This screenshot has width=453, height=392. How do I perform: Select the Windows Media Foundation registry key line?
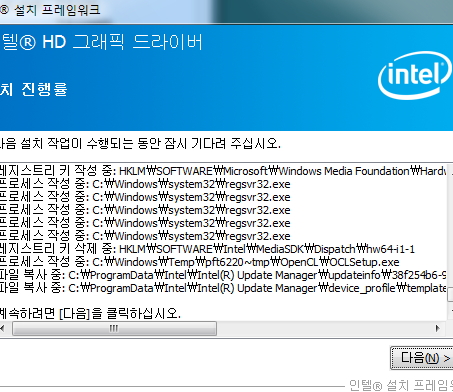click(223, 171)
